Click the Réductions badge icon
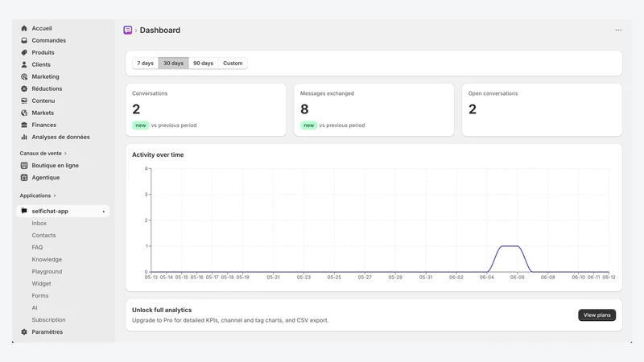This screenshot has width=644, height=362. 24,88
